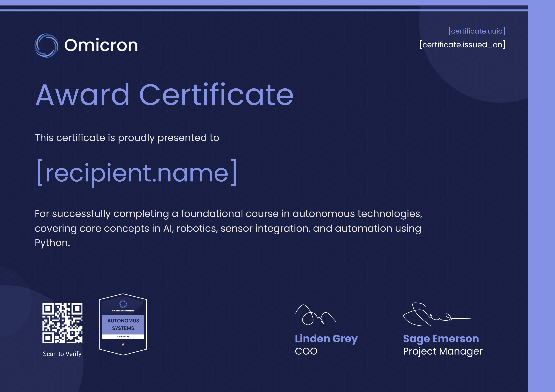Click the Sage Emerson name
Image resolution: width=555 pixels, height=392 pixels.
441,339
